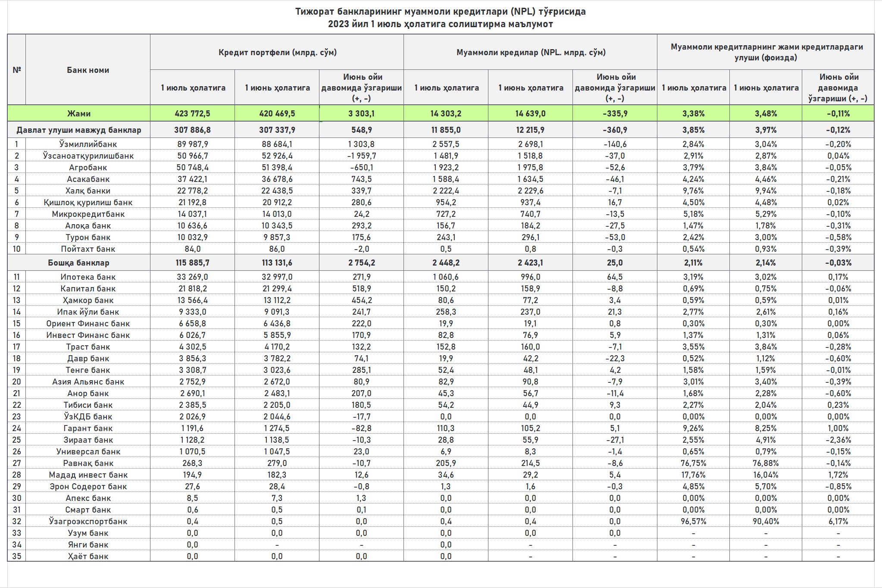Image resolution: width=882 pixels, height=588 pixels.
Task: Select Халқ банки NPL share 9,76%
Action: (x=693, y=191)
